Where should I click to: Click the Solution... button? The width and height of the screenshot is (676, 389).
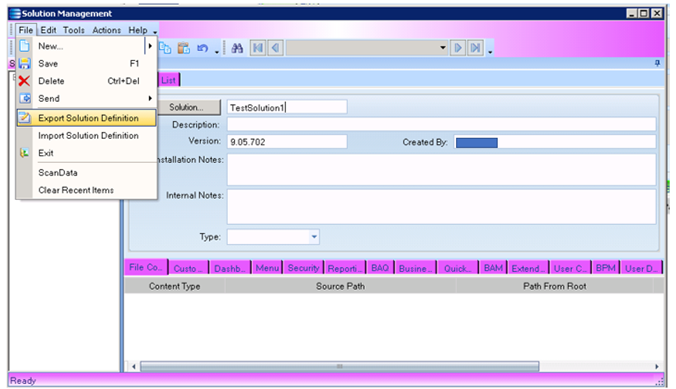[188, 107]
